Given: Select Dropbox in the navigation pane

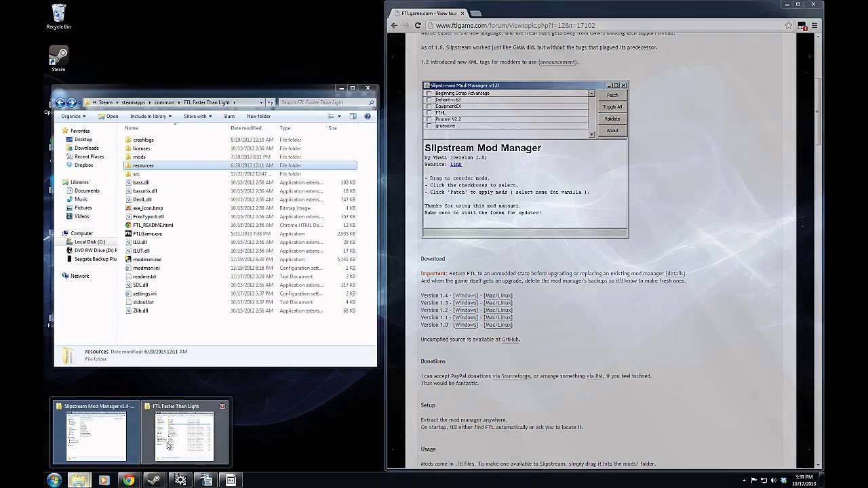Looking at the screenshot, I should pyautogui.click(x=83, y=165).
